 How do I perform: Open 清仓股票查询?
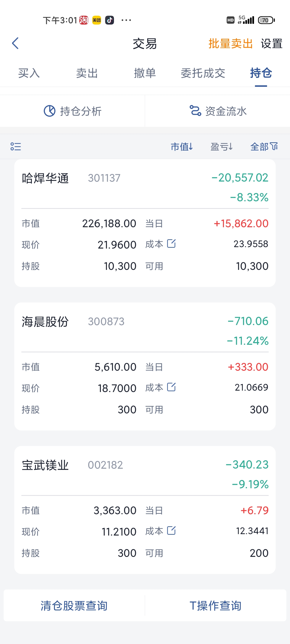point(74,606)
